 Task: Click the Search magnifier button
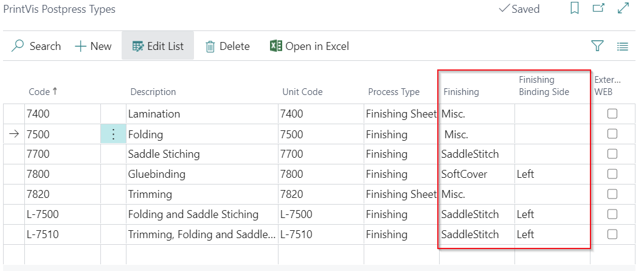tap(36, 46)
